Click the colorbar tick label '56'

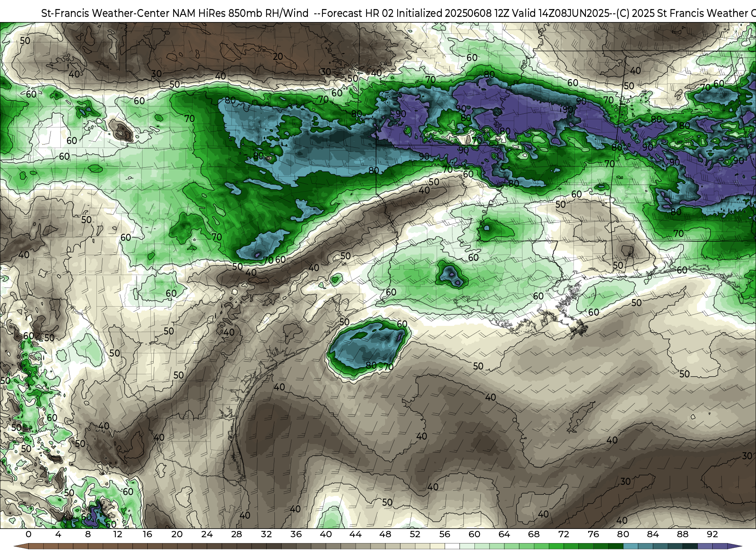tap(445, 534)
